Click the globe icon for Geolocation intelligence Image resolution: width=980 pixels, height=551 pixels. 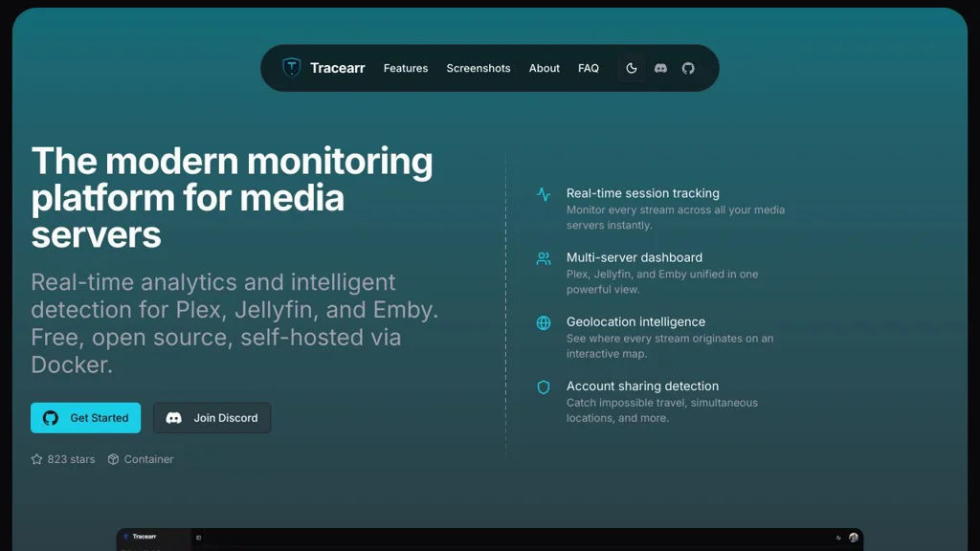544,323
